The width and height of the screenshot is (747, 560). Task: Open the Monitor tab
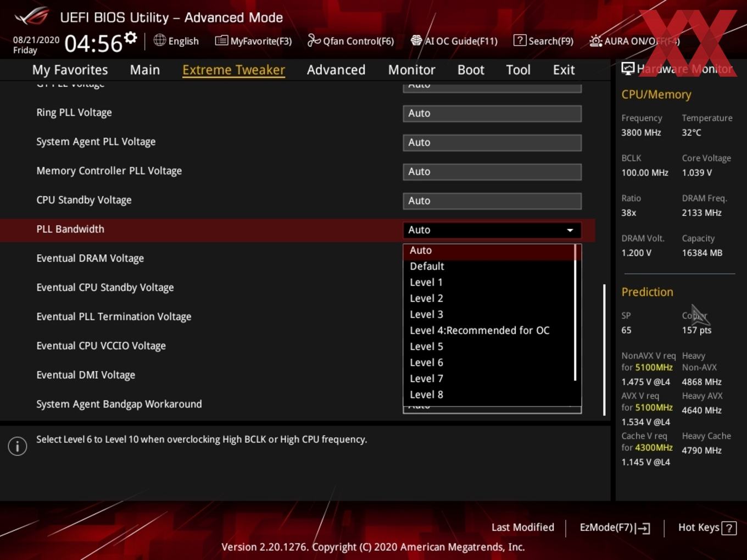(411, 70)
